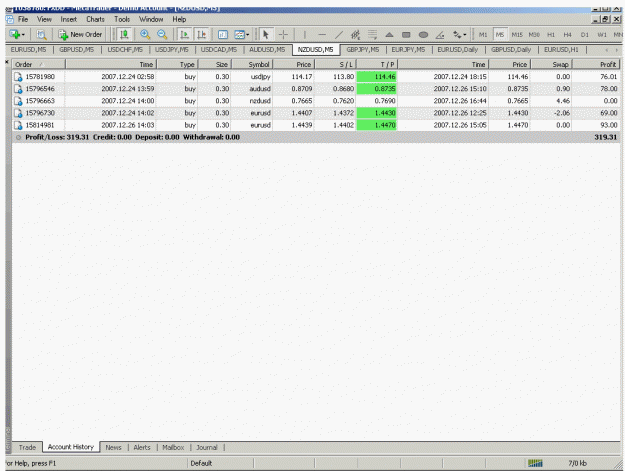Open the Indicators list icon
Screen dimensions: 625x471
(x=223, y=35)
